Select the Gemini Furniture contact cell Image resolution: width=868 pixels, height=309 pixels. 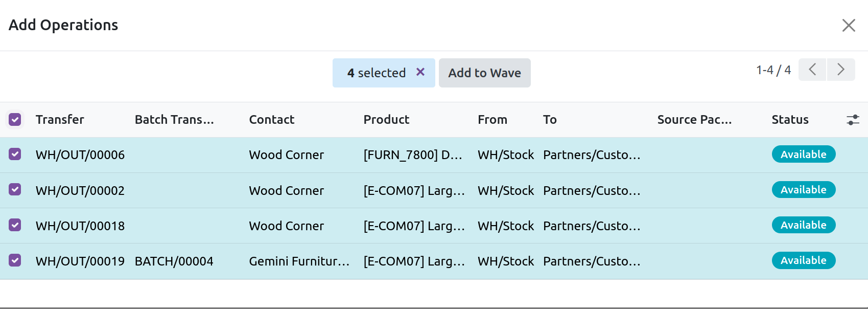click(299, 261)
